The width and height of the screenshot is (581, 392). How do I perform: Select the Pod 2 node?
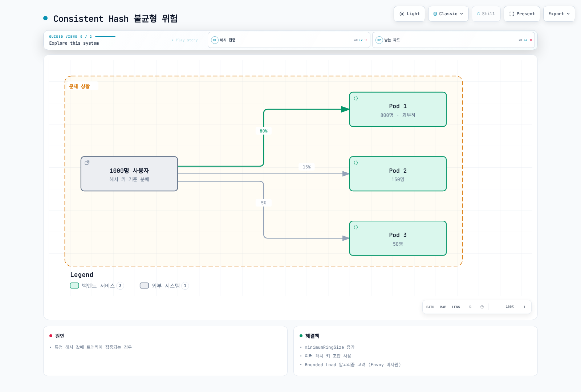tap(398, 174)
